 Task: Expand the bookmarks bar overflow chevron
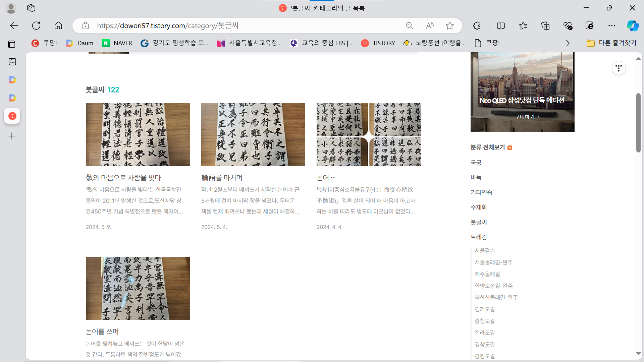click(568, 43)
